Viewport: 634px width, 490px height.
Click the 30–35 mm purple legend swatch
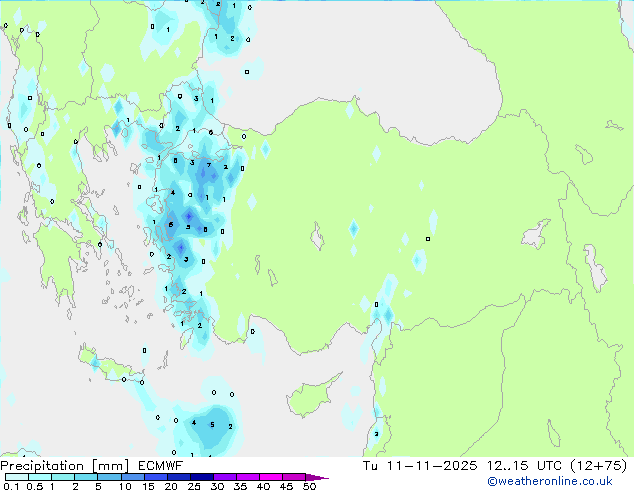click(x=225, y=477)
